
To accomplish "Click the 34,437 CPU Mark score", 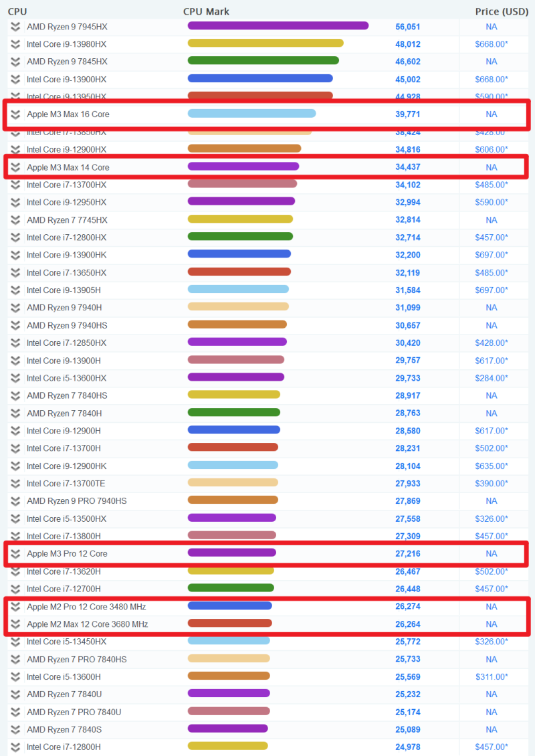I will tap(408, 167).
